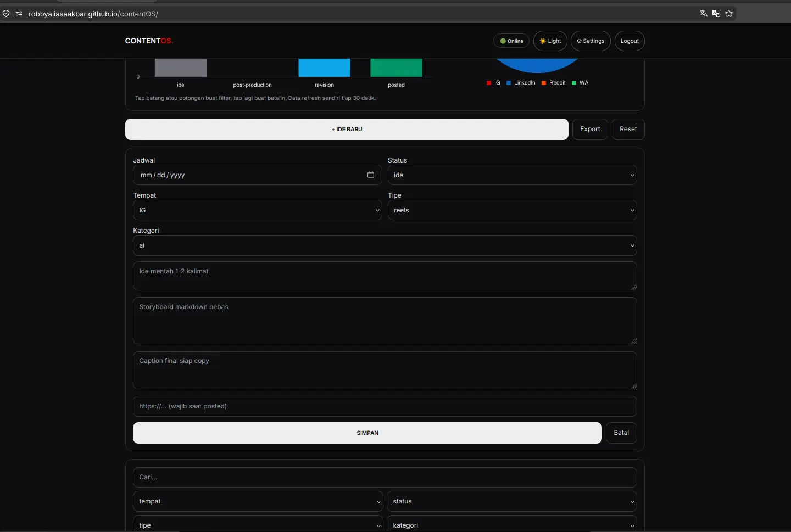Click the 'Tap batang atau potongan' hint text
The width and height of the screenshot is (791, 532).
(255, 98)
